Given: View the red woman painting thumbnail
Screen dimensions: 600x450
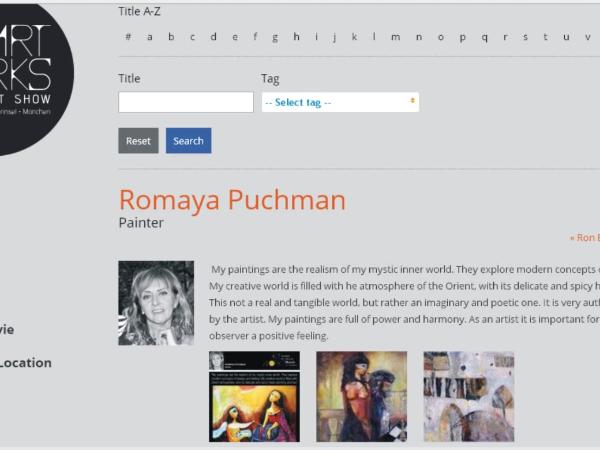Looking at the screenshot, I should click(361, 396).
